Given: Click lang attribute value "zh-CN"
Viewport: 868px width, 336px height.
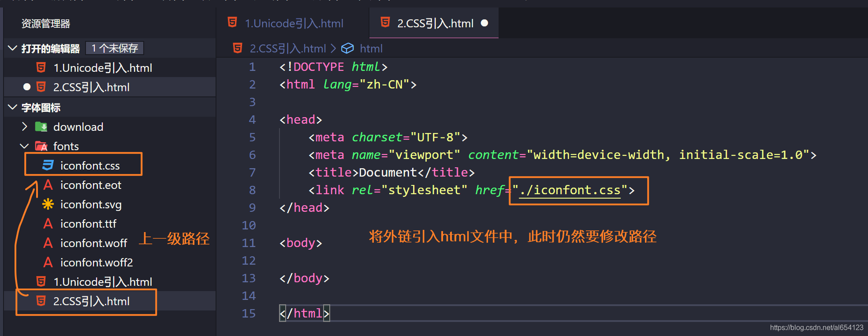Looking at the screenshot, I should point(384,85).
